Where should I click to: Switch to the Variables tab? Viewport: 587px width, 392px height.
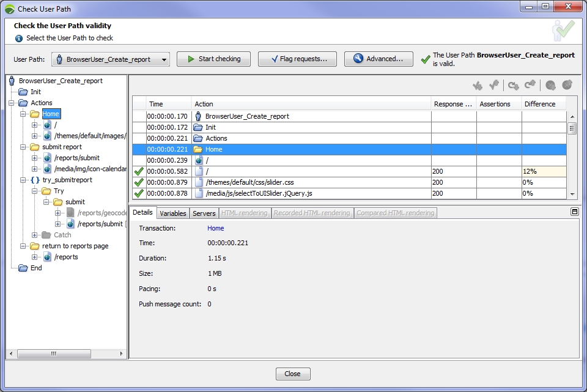pos(173,213)
